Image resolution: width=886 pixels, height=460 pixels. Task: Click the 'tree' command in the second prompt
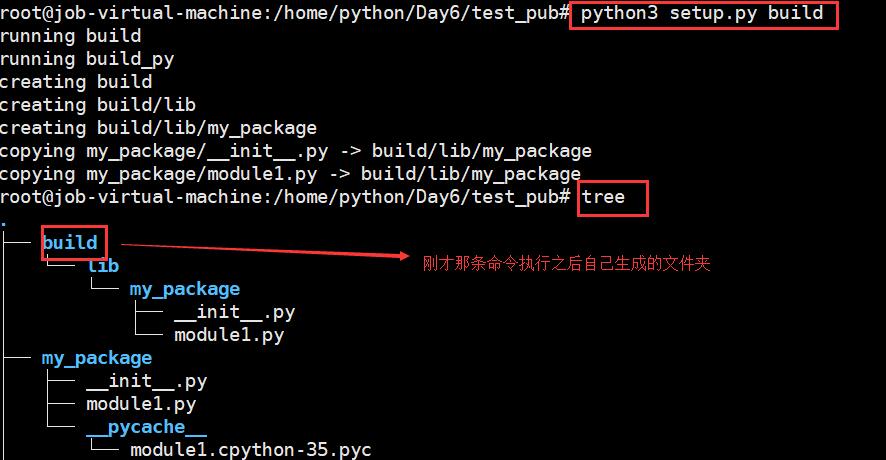tap(603, 196)
